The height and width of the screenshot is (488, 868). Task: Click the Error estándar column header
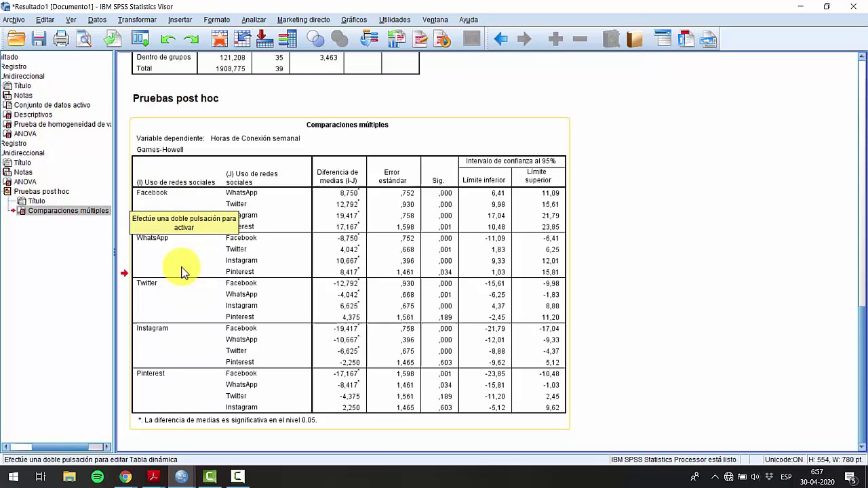click(393, 176)
